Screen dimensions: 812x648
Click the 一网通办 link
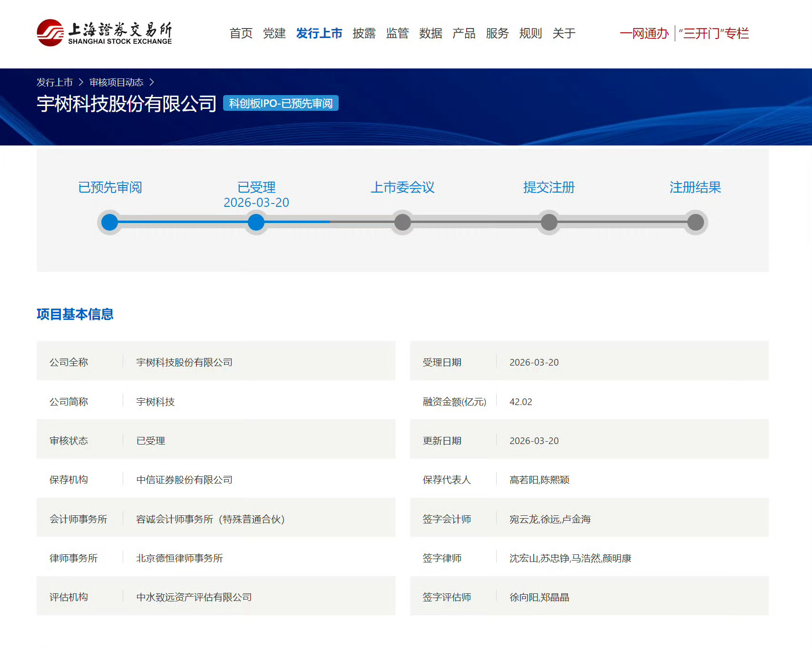tap(644, 33)
